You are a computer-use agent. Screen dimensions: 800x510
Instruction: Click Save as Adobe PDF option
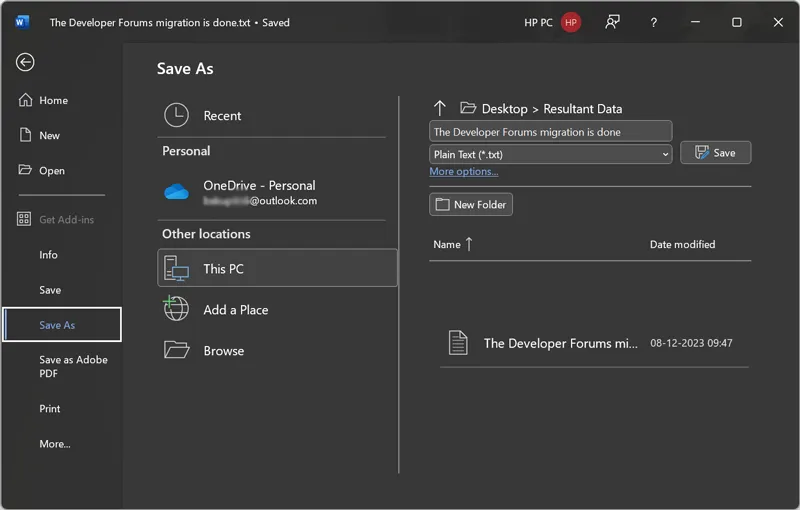pyautogui.click(x=73, y=366)
